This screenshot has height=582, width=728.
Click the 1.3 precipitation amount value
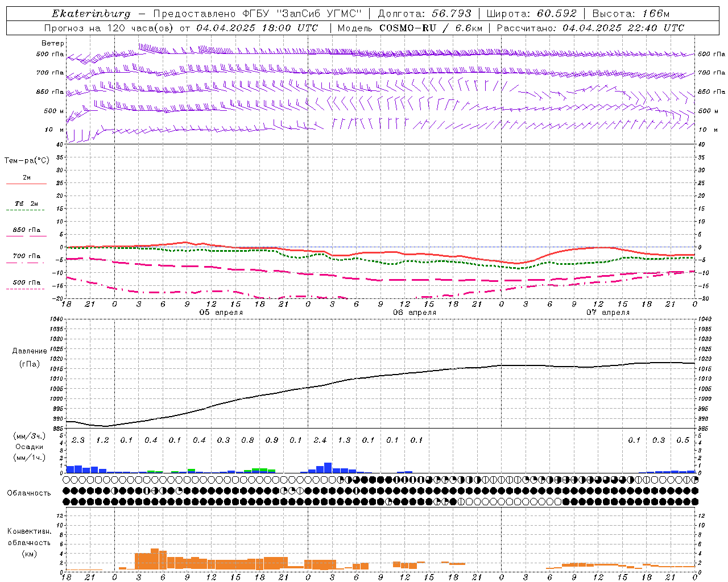click(344, 440)
